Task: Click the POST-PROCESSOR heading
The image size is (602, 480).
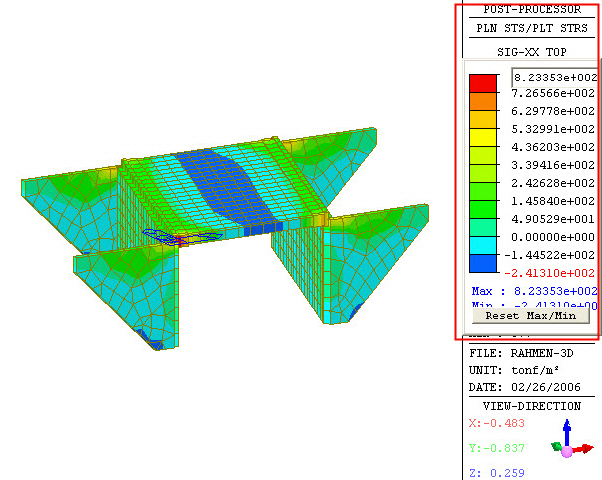Action: [x=532, y=9]
